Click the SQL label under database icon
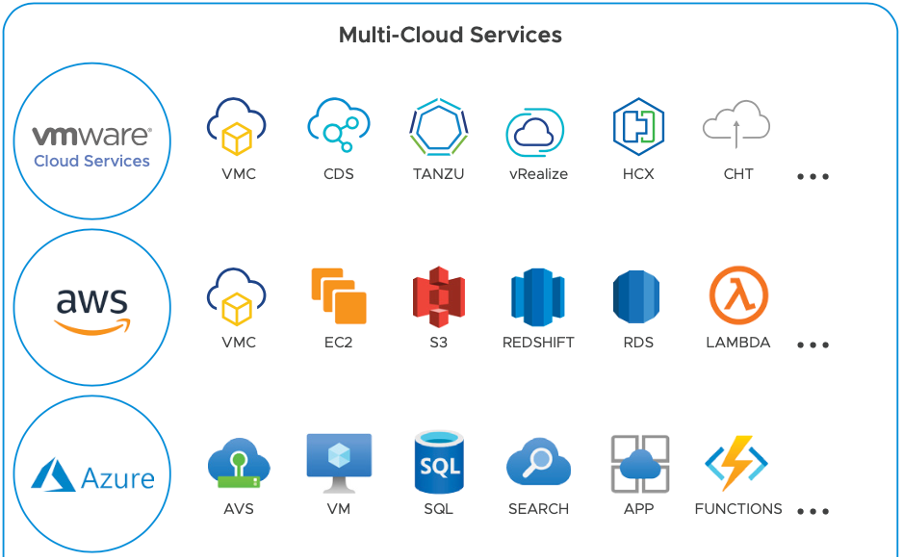 tap(439, 509)
